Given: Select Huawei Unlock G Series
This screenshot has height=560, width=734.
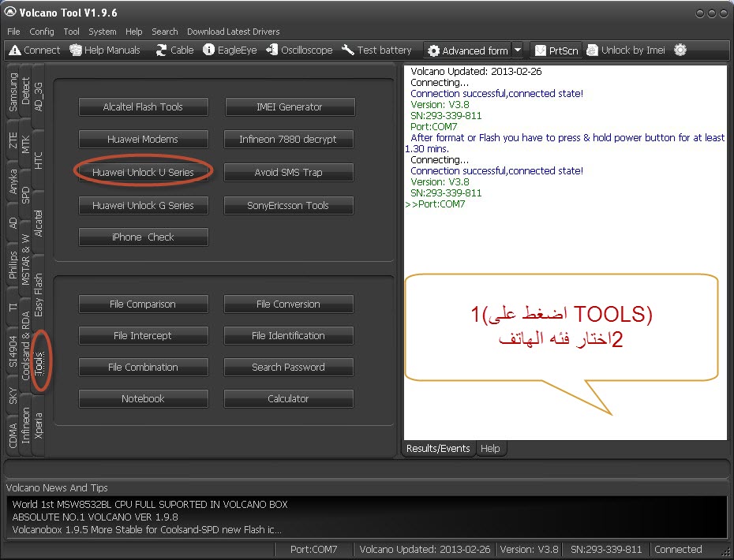Looking at the screenshot, I should [x=143, y=205].
